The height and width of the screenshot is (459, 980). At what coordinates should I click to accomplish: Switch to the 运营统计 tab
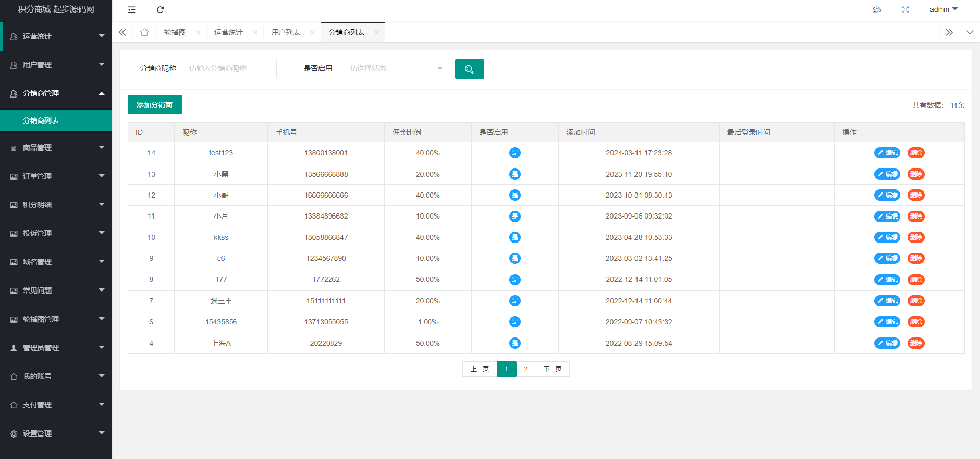point(228,32)
